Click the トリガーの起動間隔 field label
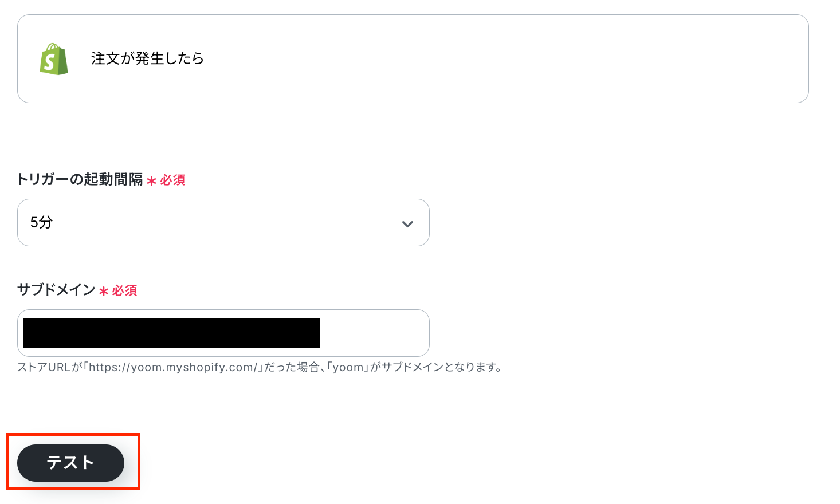 tap(80, 179)
